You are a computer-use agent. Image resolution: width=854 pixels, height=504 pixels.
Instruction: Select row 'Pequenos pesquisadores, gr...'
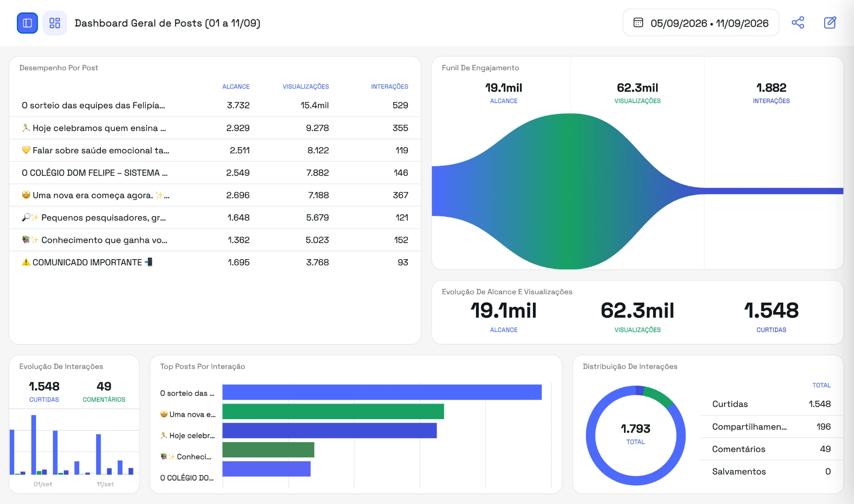click(215, 218)
